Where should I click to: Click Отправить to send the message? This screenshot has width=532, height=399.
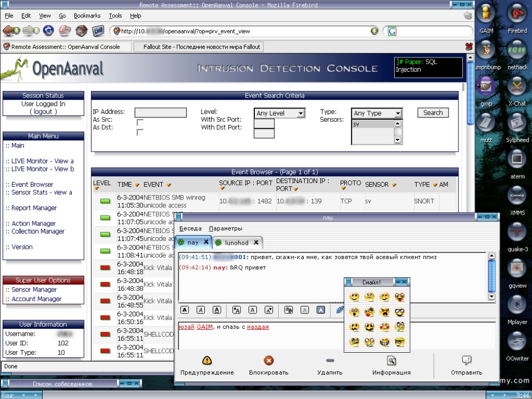[x=467, y=365]
